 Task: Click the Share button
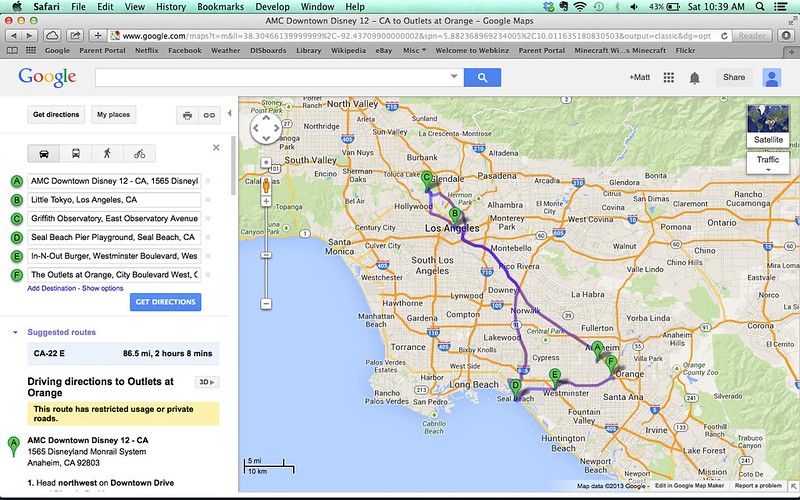(734, 78)
